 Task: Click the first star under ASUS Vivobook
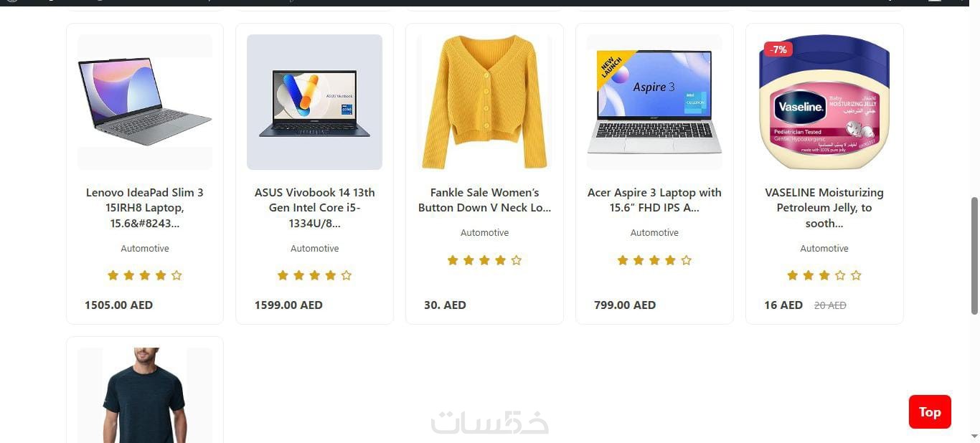coord(283,275)
